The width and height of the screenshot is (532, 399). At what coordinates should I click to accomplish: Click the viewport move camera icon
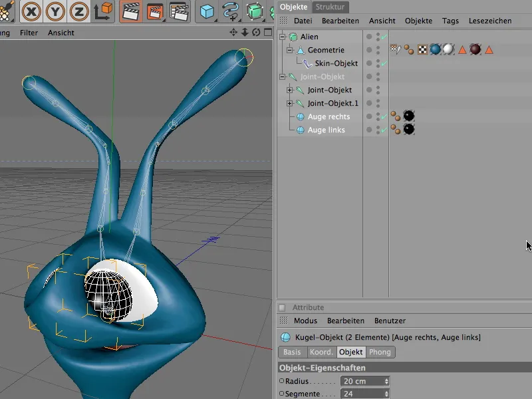233,32
